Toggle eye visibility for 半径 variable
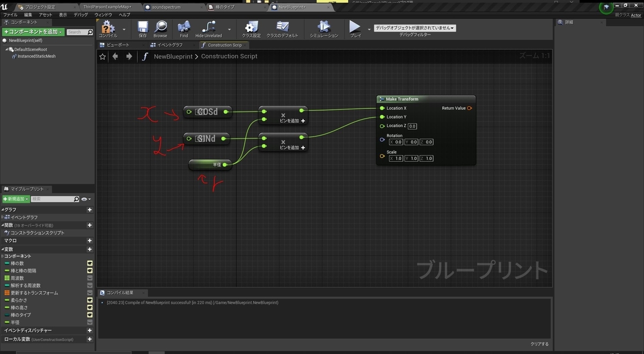 pos(90,322)
